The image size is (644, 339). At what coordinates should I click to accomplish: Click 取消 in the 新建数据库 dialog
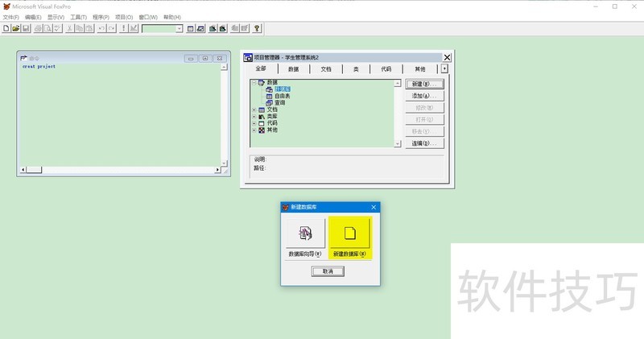[328, 271]
